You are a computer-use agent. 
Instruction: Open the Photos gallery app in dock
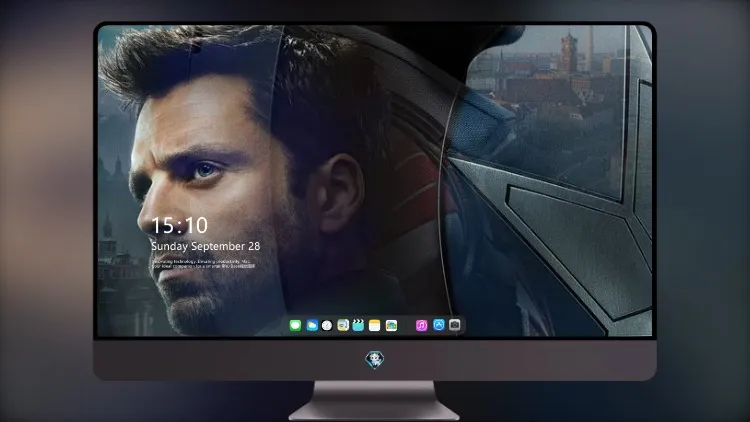(x=391, y=325)
